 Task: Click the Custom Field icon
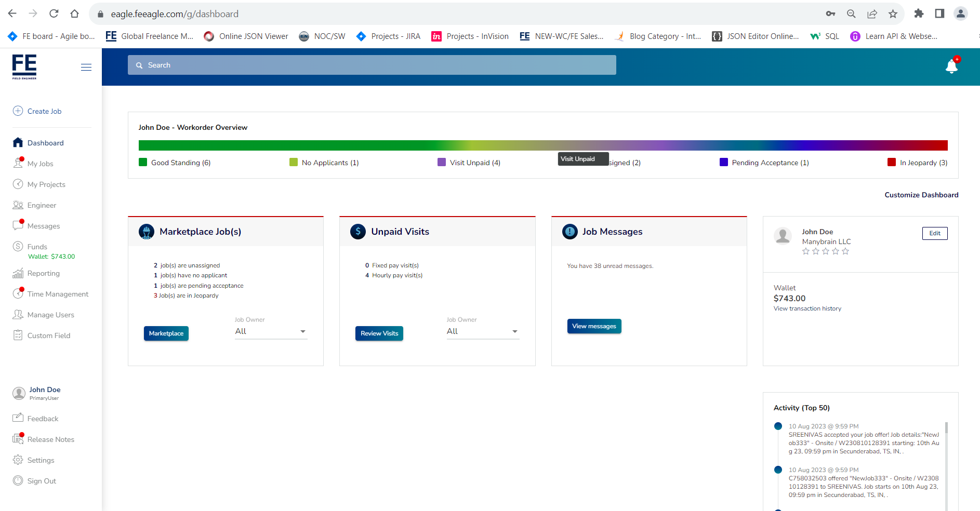18,335
